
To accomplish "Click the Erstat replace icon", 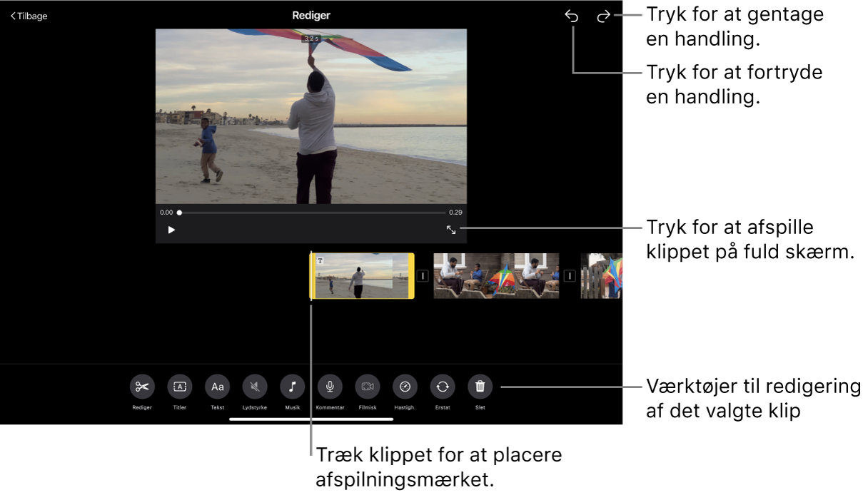I will click(443, 387).
